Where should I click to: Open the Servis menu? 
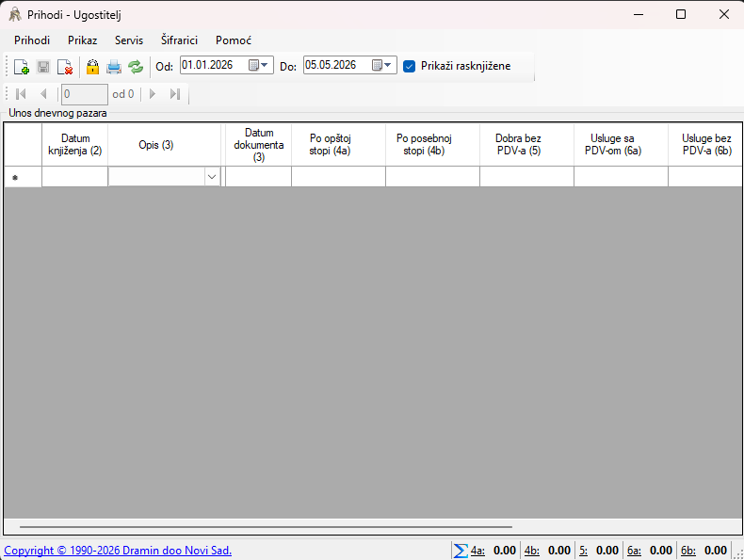pos(129,40)
